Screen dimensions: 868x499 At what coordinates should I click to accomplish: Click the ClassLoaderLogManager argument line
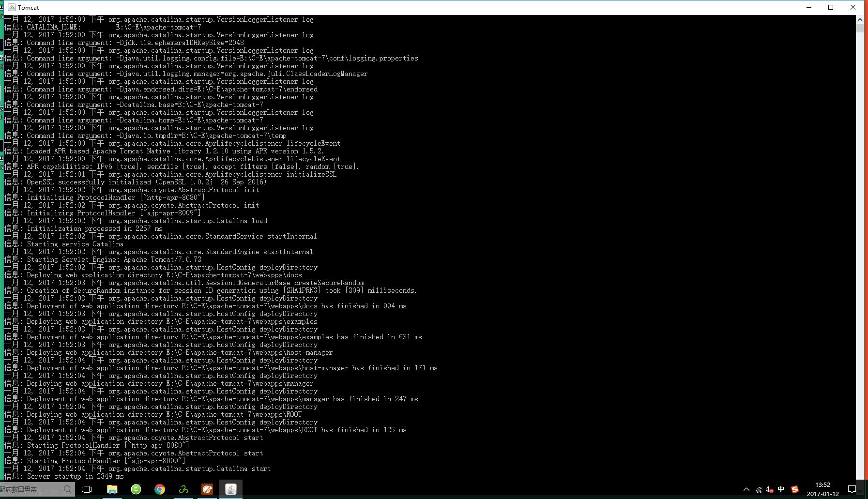pos(186,74)
